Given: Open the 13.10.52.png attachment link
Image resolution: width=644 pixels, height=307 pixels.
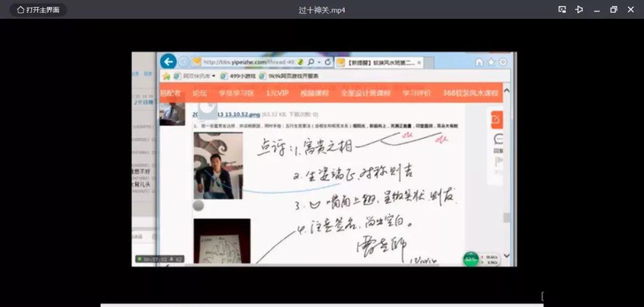Looking at the screenshot, I should (x=226, y=114).
